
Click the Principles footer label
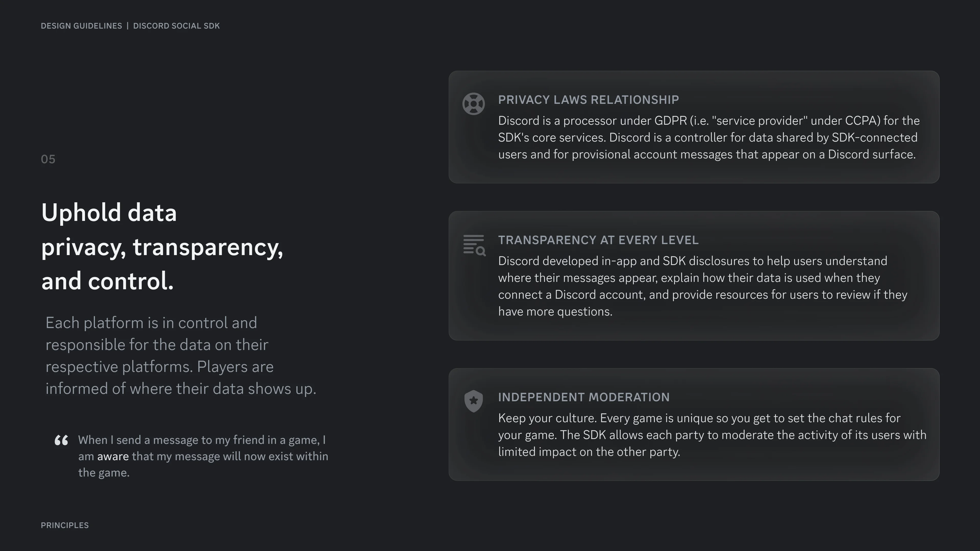tap(65, 525)
